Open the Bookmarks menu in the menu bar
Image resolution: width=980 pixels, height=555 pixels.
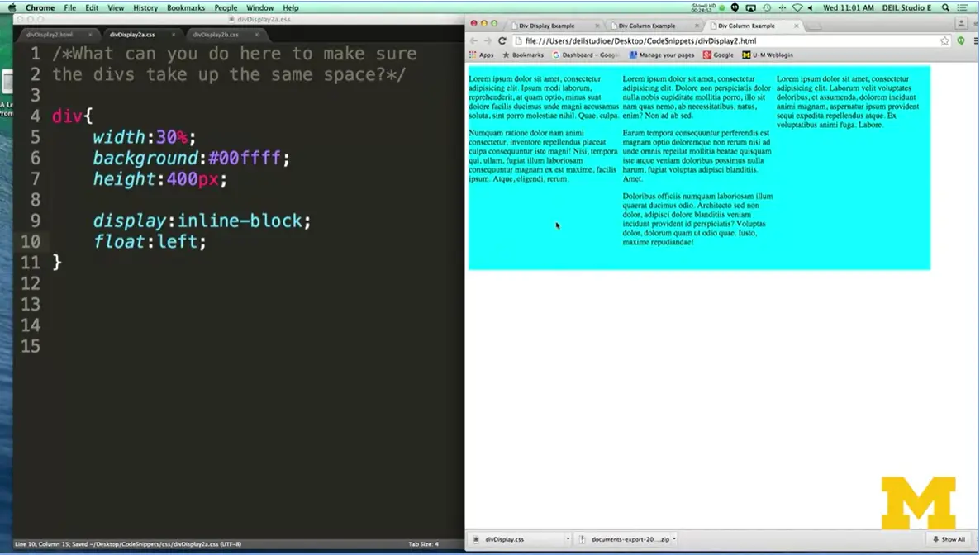(186, 7)
